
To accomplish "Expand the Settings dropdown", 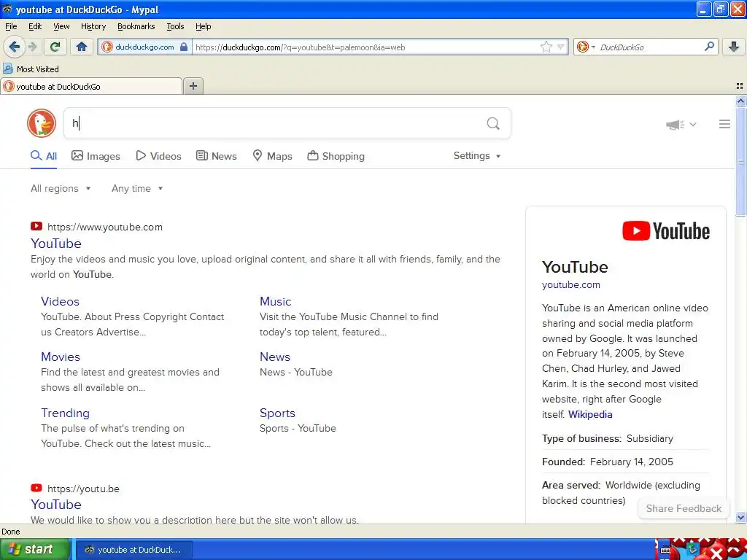I will 477,156.
